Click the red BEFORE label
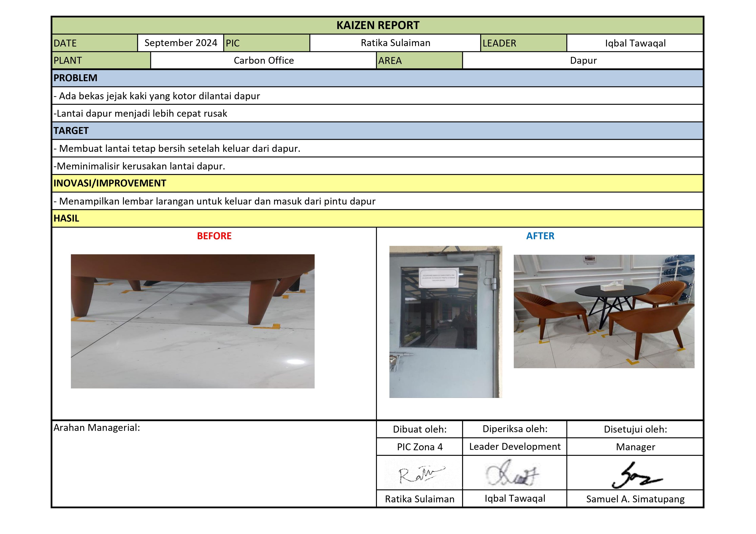The width and height of the screenshot is (756, 534). (x=214, y=236)
